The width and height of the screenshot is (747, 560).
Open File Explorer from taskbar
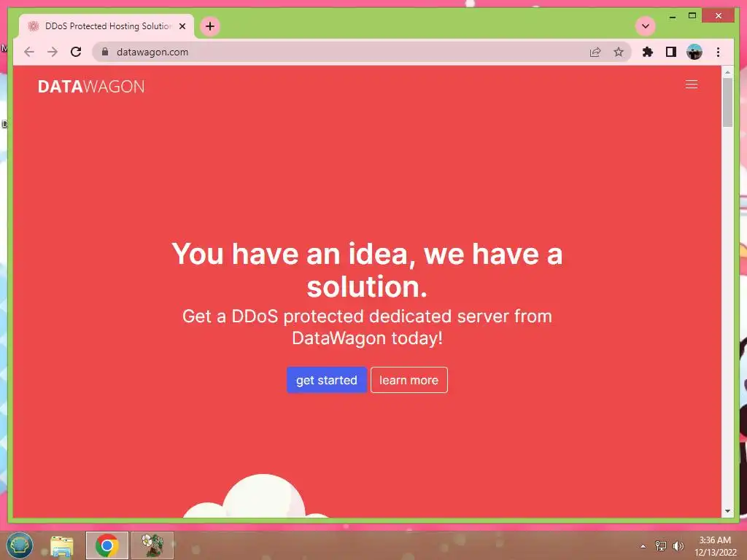[62, 545]
